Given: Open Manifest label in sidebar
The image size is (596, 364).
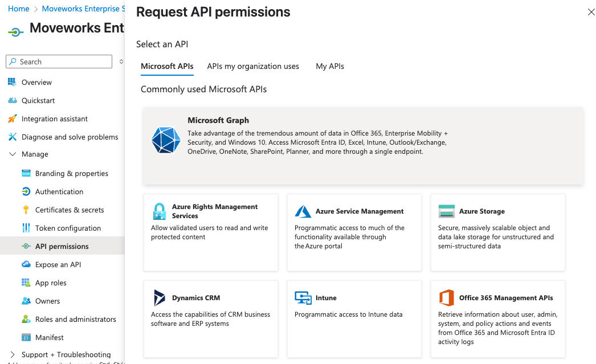Looking at the screenshot, I should [50, 337].
